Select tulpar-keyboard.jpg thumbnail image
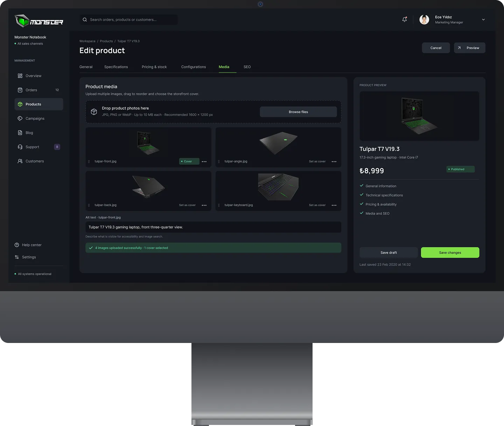 tap(278, 187)
